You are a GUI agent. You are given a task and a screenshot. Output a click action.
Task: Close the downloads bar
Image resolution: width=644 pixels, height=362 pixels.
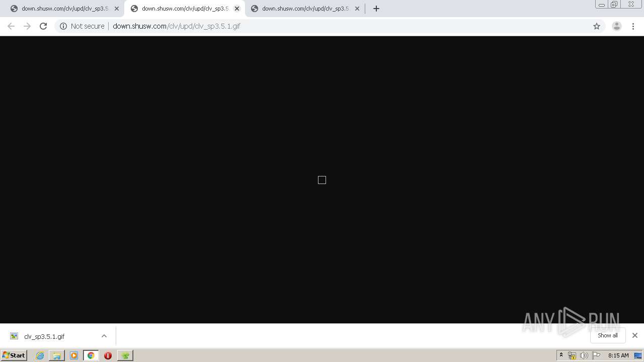pos(635,335)
